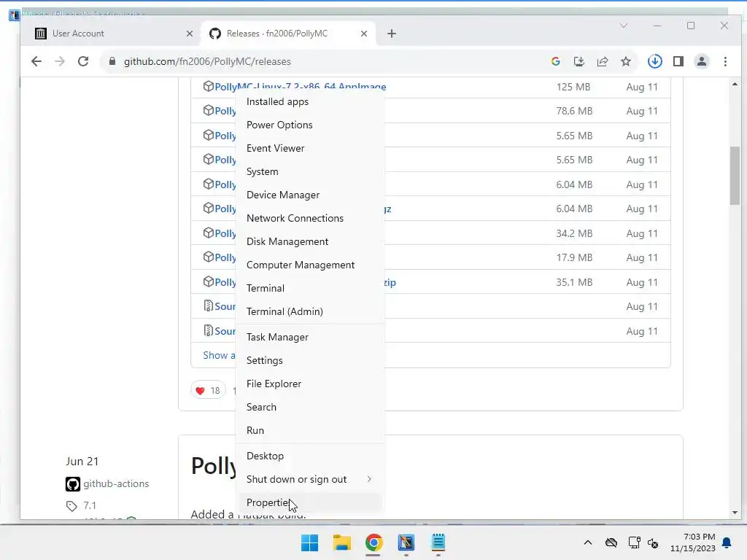Click the github-actions avatar icon

(x=73, y=484)
